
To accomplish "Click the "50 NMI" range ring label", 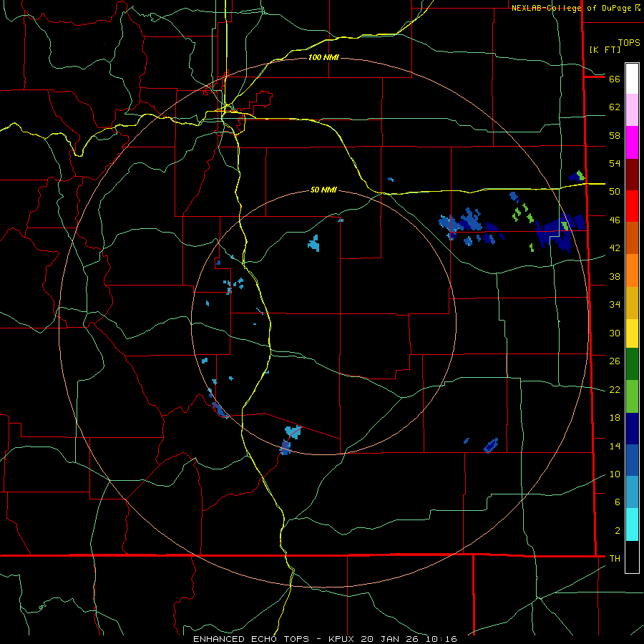I will coord(323,190).
